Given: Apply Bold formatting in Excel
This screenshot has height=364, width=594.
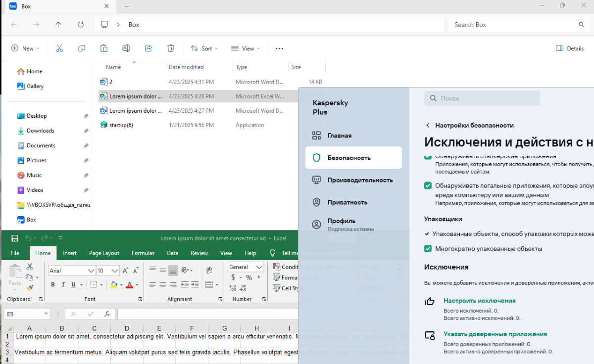Looking at the screenshot, I should (x=53, y=285).
